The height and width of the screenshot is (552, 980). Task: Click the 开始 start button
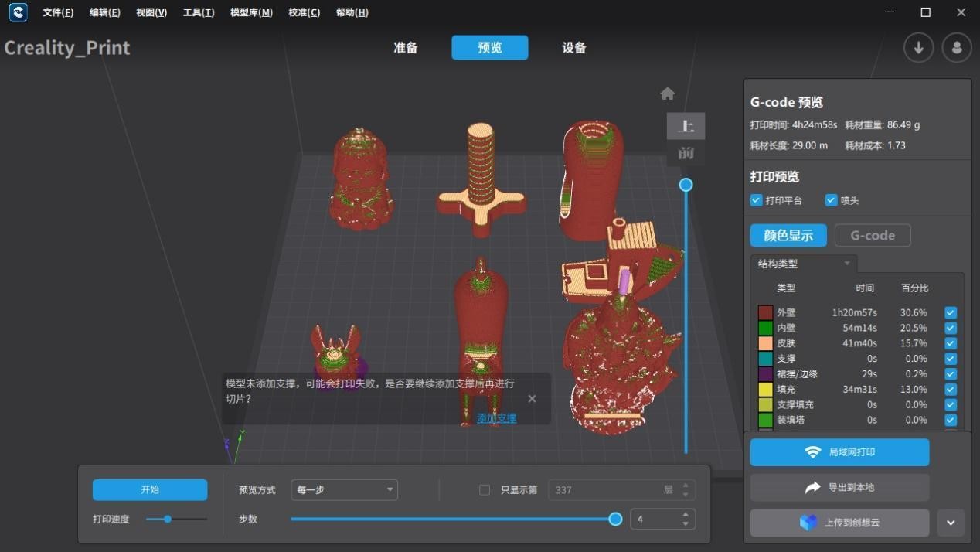(150, 490)
